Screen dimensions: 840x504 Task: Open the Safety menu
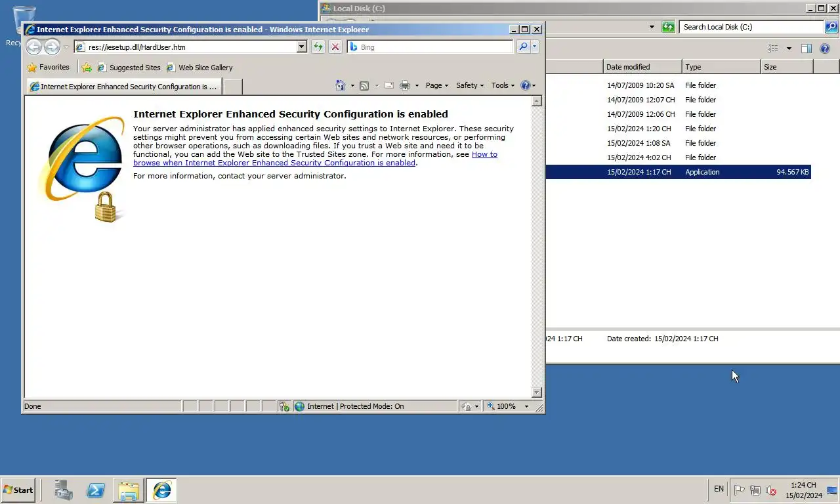(470, 85)
